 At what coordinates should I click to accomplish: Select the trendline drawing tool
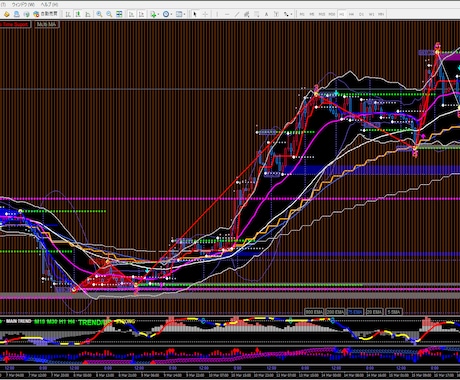pos(237,14)
